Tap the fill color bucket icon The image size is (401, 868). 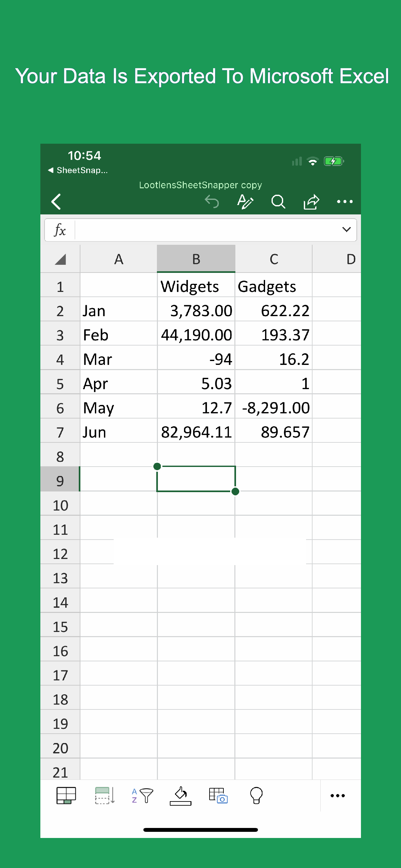[x=180, y=796]
